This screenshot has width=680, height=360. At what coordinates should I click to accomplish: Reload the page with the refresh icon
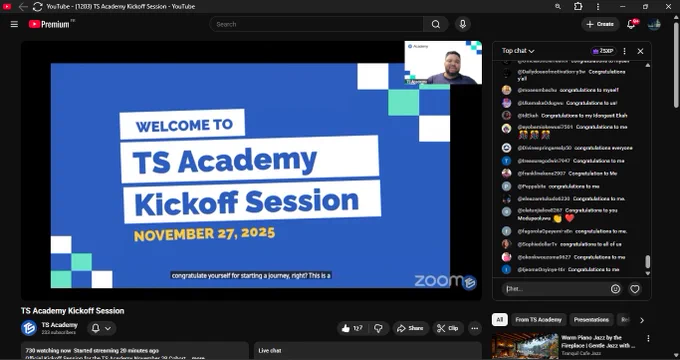[x=38, y=7]
